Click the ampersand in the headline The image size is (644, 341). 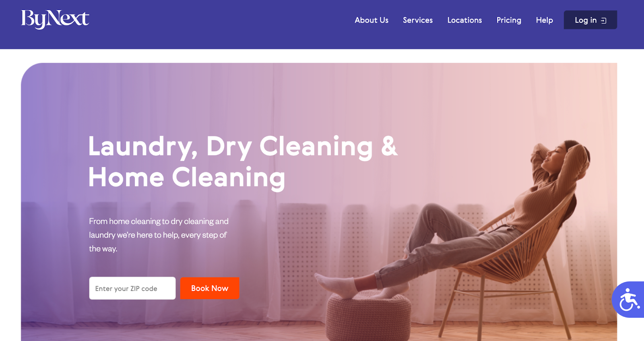389,146
